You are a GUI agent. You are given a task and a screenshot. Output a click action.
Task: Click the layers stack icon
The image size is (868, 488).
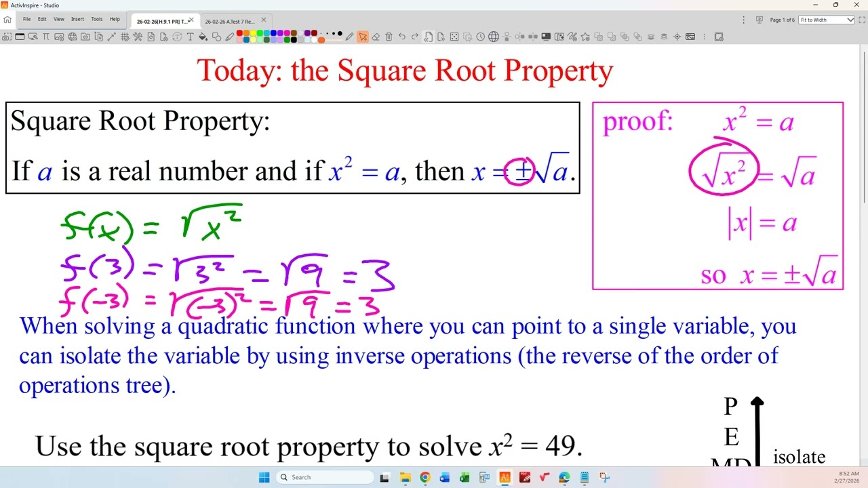click(651, 37)
